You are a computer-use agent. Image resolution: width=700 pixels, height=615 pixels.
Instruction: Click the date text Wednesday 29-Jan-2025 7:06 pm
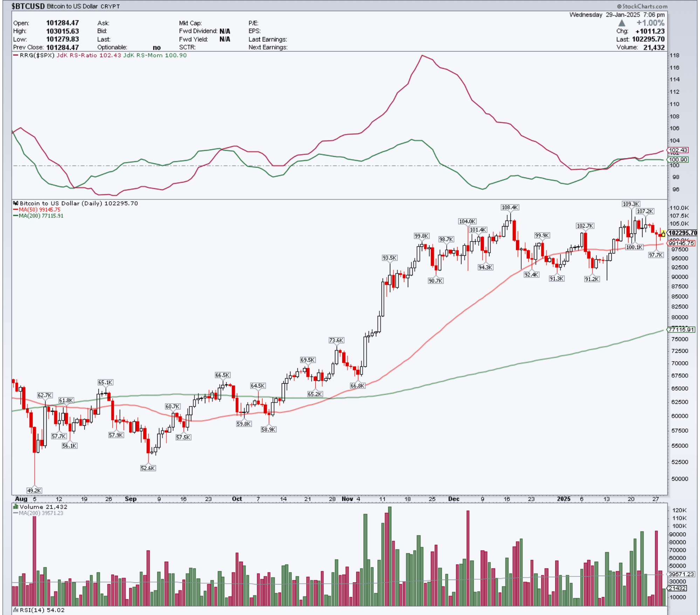tap(617, 15)
